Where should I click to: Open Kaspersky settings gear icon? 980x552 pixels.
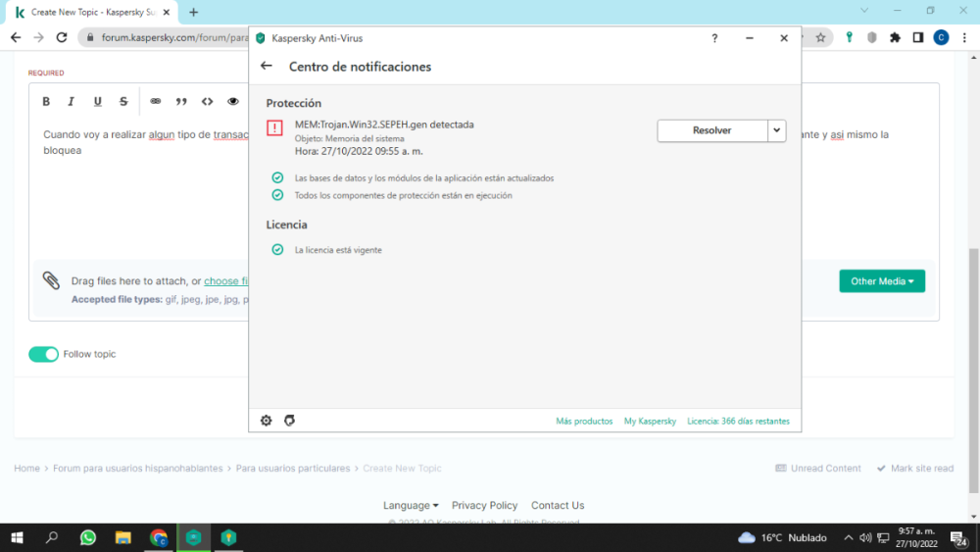[x=267, y=421]
